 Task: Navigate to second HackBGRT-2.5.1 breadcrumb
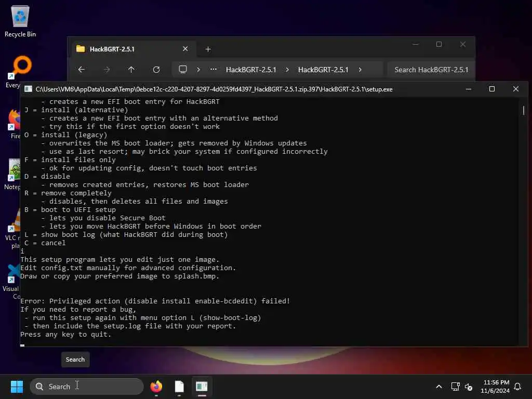tap(323, 70)
